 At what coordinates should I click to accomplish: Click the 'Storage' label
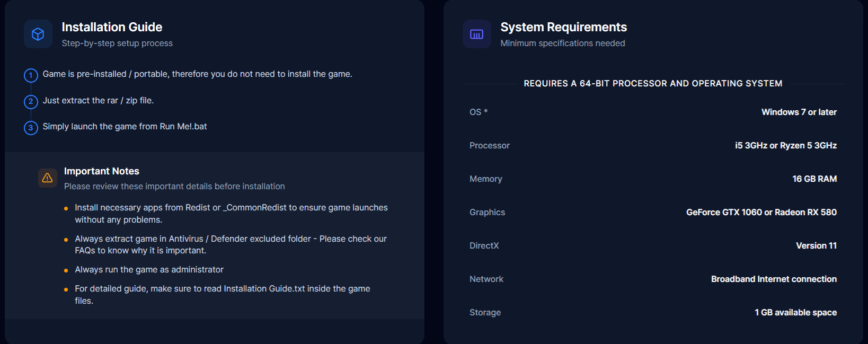(485, 313)
